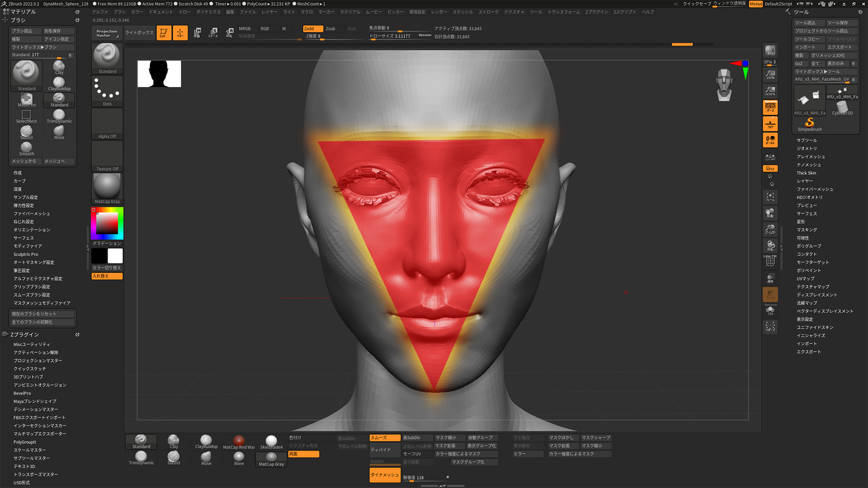The width and height of the screenshot is (868, 488).
Task: Toggle Transparent (透明) display
Action: click(x=770, y=278)
